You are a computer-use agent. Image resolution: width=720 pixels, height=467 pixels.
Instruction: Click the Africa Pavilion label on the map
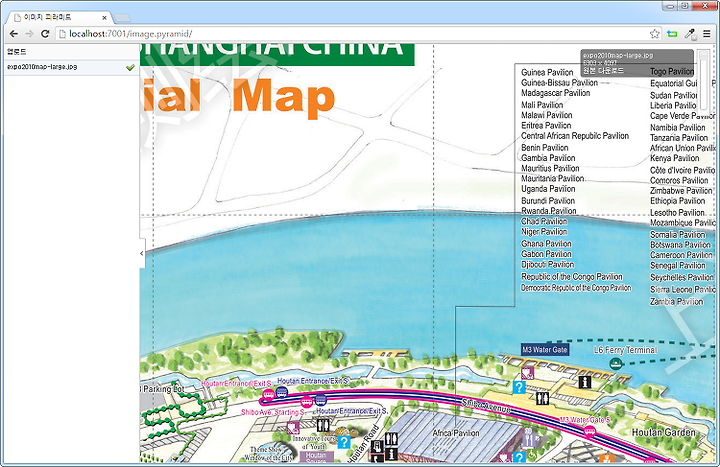click(456, 433)
